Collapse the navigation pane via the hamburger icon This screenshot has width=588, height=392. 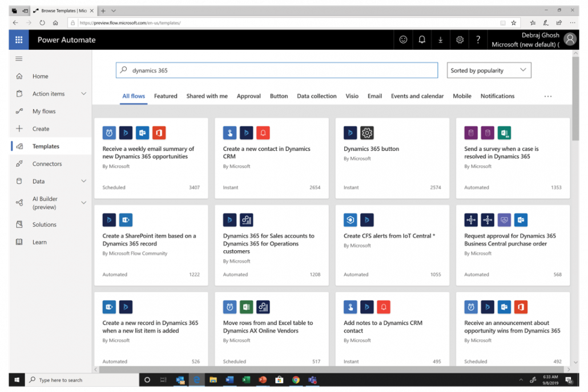coord(19,58)
